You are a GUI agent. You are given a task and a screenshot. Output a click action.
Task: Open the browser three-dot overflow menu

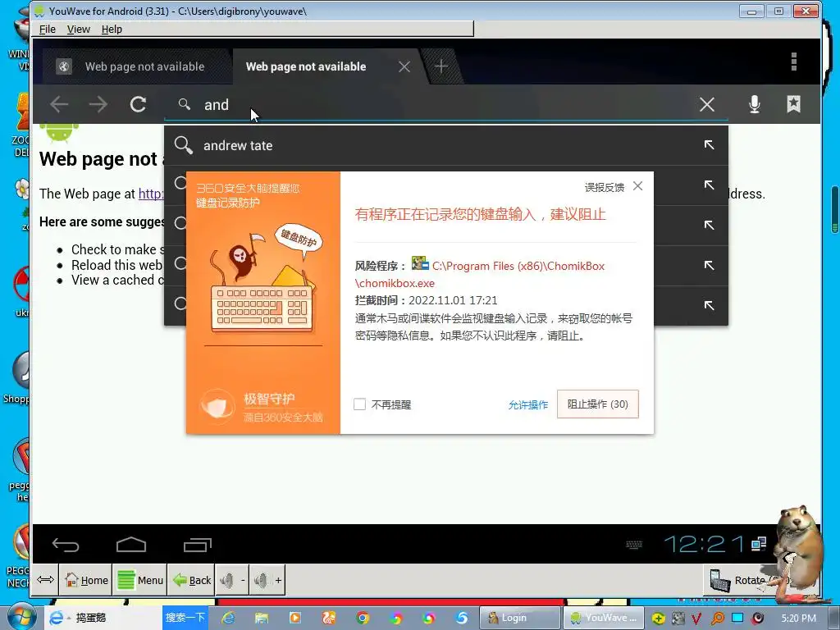click(x=794, y=62)
